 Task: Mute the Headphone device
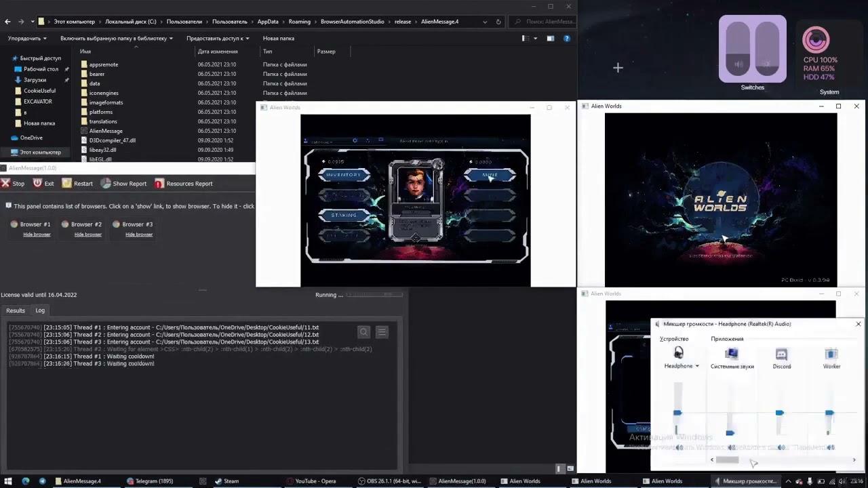[x=679, y=447]
